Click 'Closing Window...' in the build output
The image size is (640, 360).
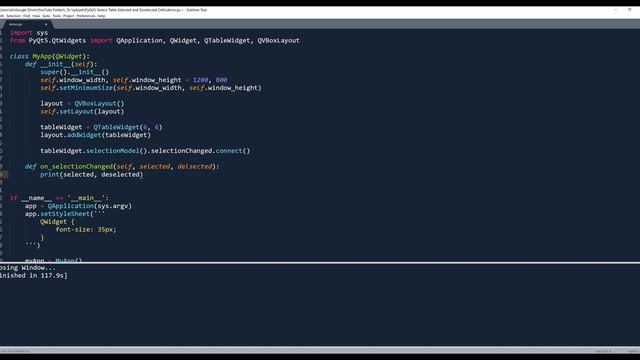[x=28, y=268]
